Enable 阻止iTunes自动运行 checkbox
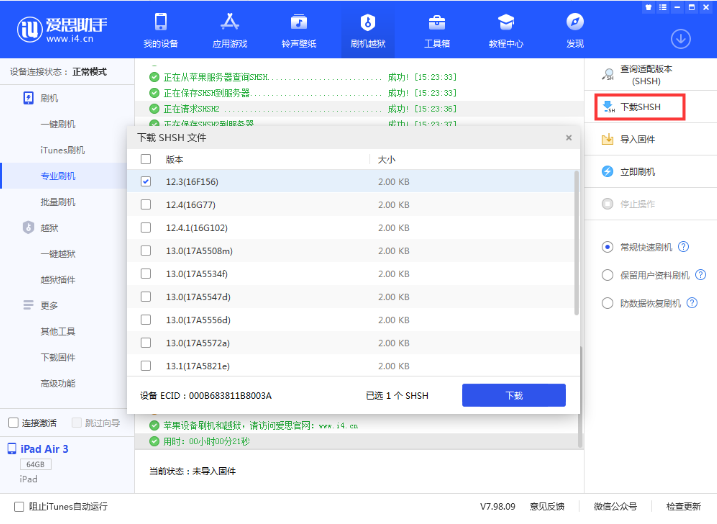Viewport: 717px width, 524px height. tap(19, 506)
